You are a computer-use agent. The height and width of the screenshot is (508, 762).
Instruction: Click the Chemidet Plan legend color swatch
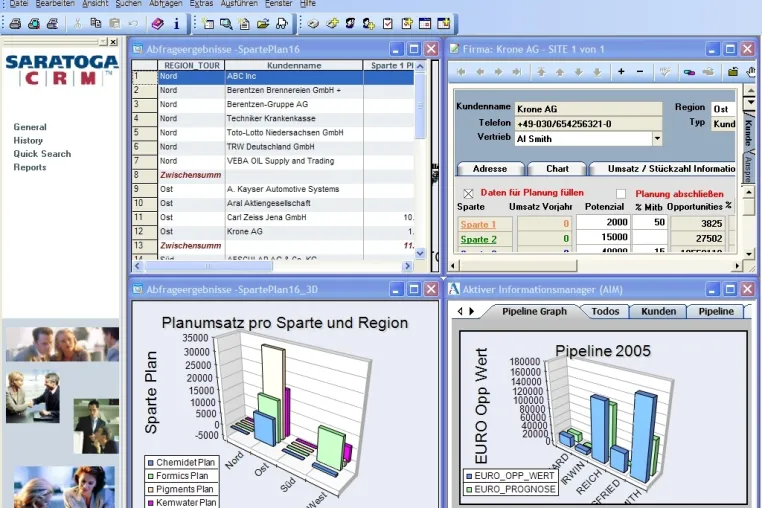click(151, 463)
